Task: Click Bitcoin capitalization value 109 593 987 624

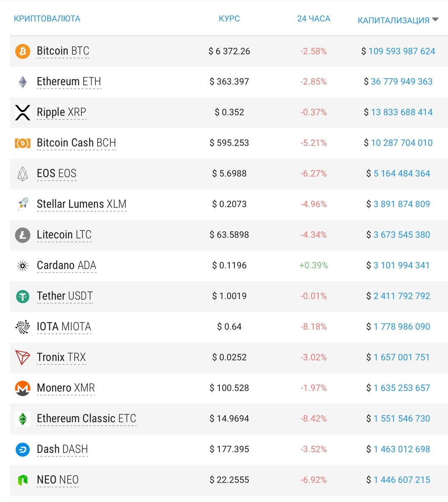Action: (x=401, y=51)
